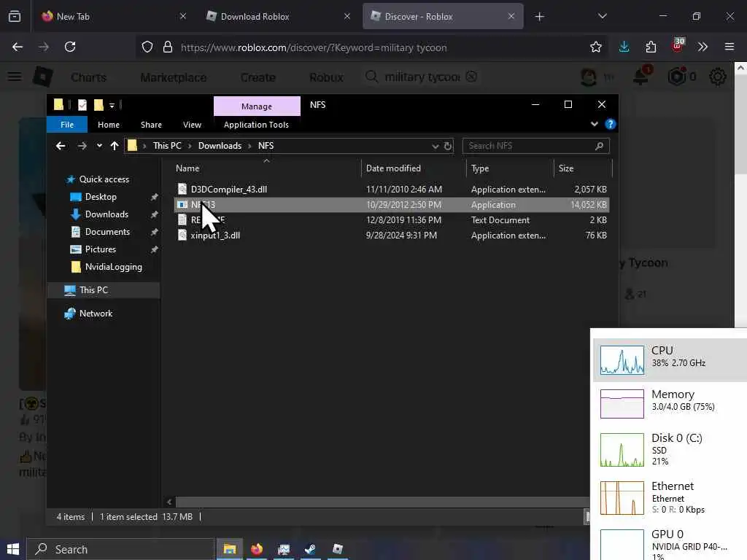Go back in Firefox browser

coord(18,47)
